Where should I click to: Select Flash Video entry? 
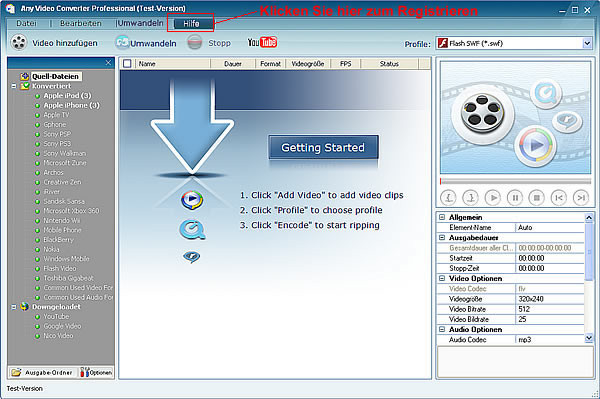60,269
